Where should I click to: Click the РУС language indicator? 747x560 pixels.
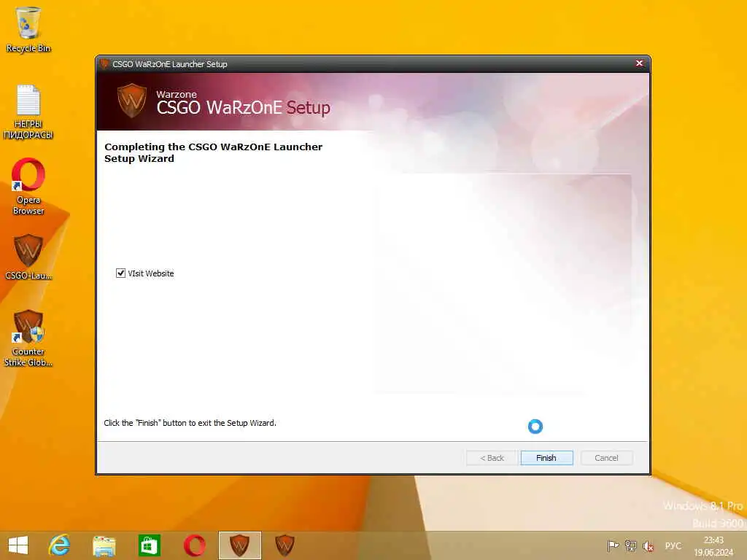click(673, 545)
